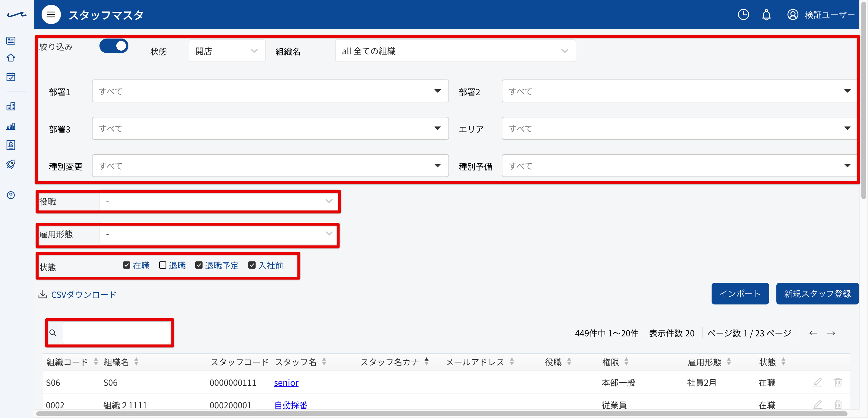Go to previous page arrow

coord(813,333)
